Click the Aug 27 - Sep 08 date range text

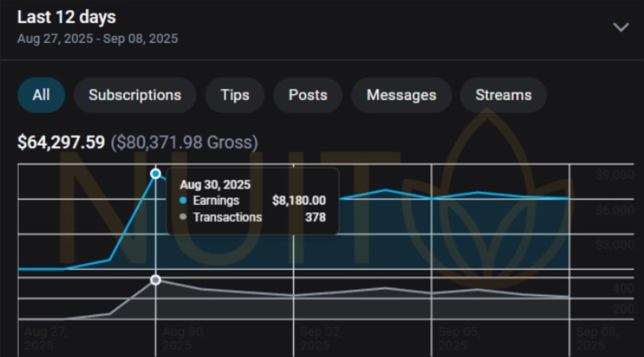(x=98, y=39)
